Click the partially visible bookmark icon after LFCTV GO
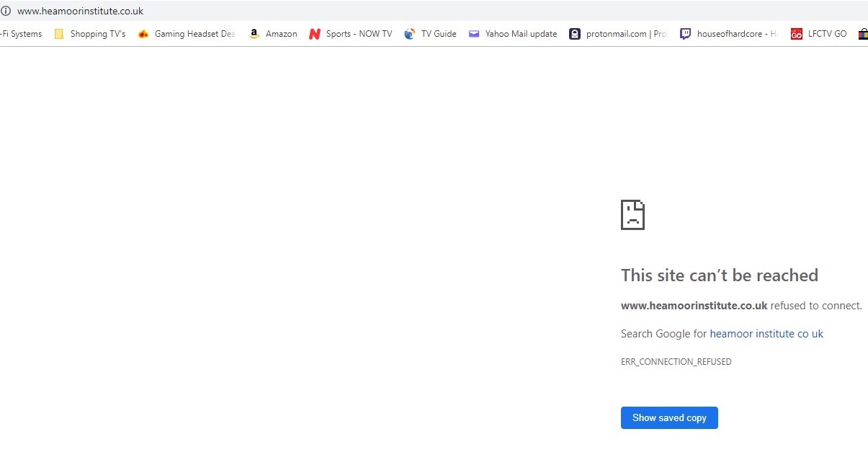The width and height of the screenshot is (868, 460). pyautogui.click(x=862, y=34)
